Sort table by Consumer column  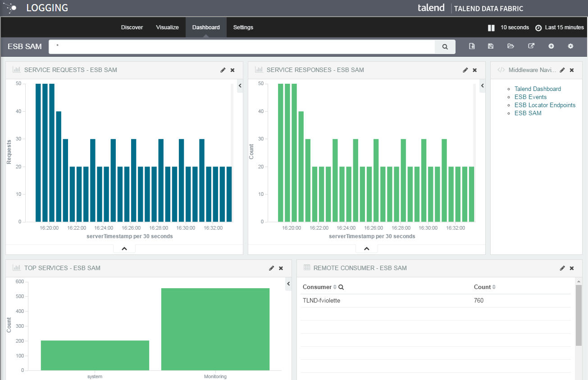point(335,287)
